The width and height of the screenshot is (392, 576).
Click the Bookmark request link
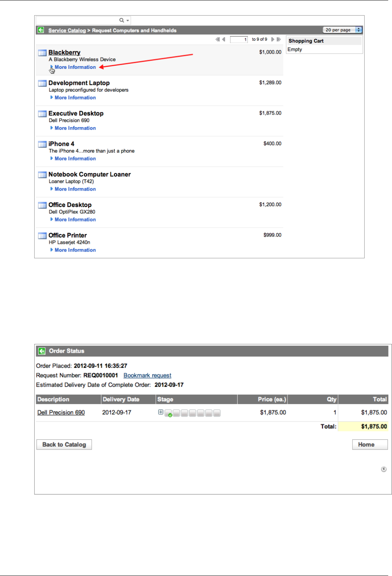click(x=147, y=376)
